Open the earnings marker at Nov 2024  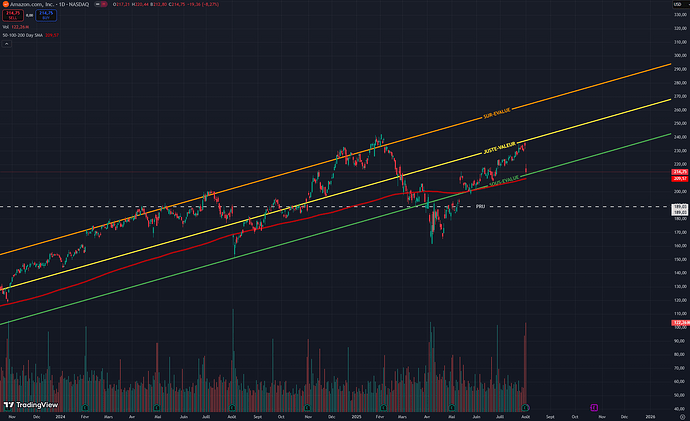pos(307,408)
